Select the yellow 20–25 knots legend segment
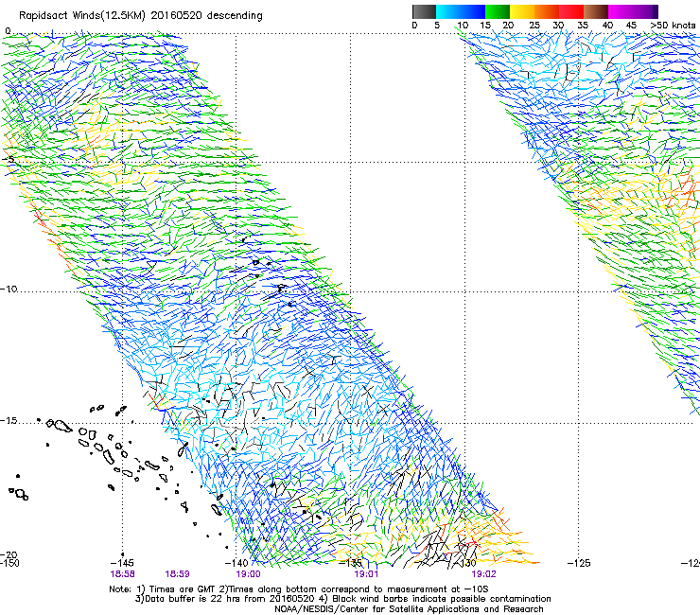This screenshot has width=700, height=615. 522,11
